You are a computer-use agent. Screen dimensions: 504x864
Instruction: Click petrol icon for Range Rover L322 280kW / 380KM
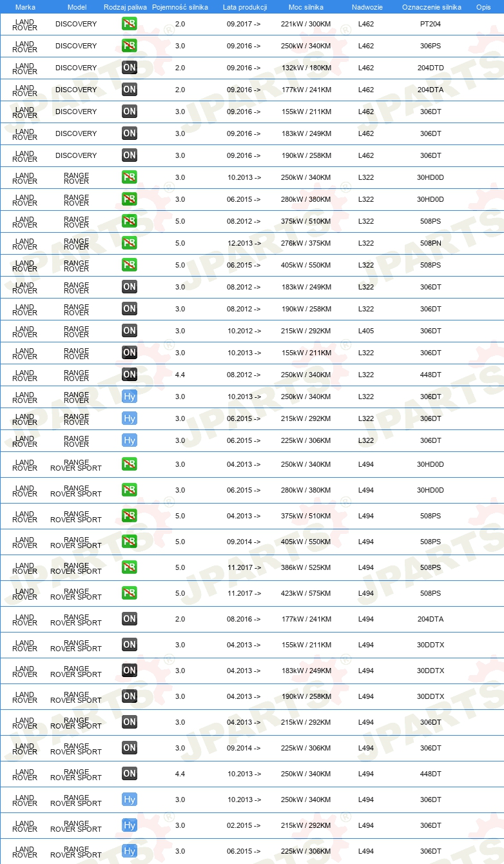click(130, 199)
